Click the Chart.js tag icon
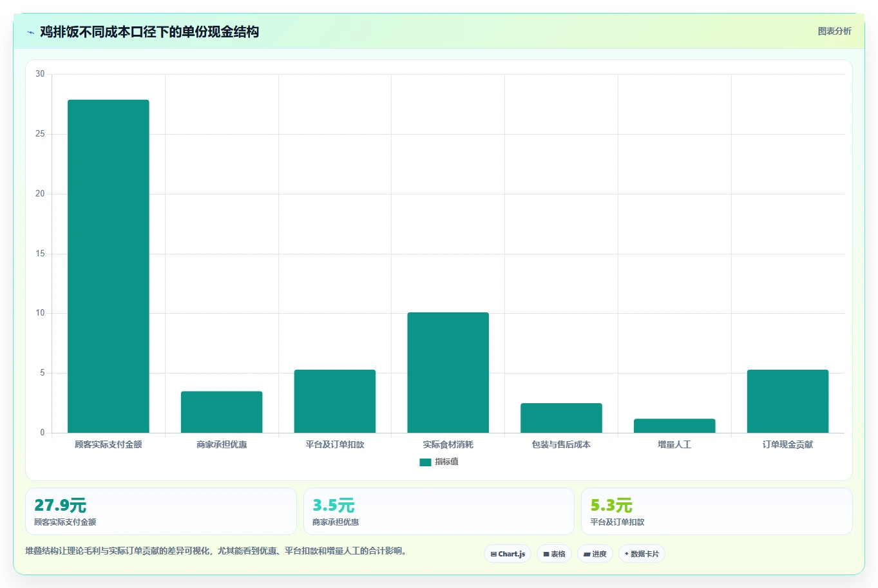 coord(493,554)
